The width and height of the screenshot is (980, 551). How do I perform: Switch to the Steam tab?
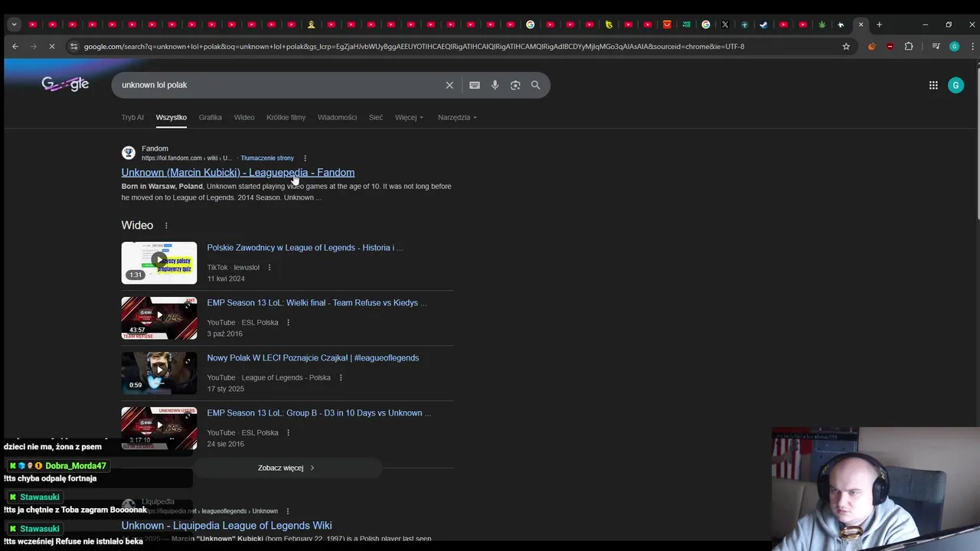tap(763, 24)
